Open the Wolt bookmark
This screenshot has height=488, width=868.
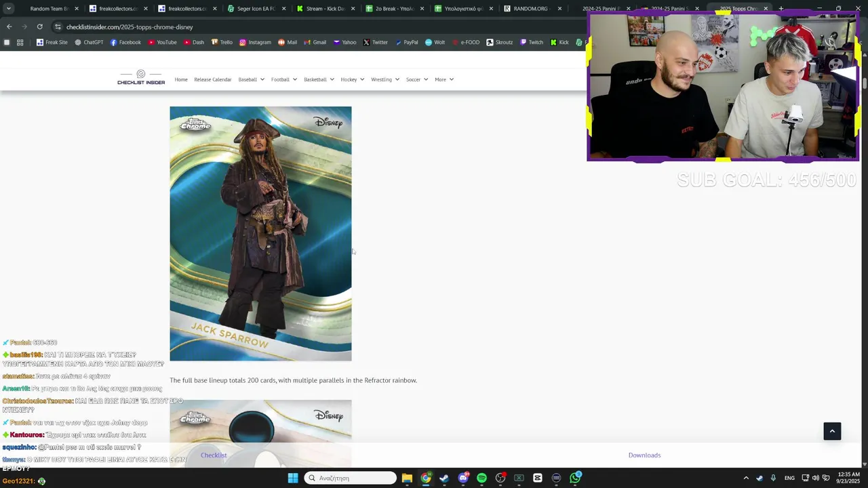pyautogui.click(x=435, y=42)
